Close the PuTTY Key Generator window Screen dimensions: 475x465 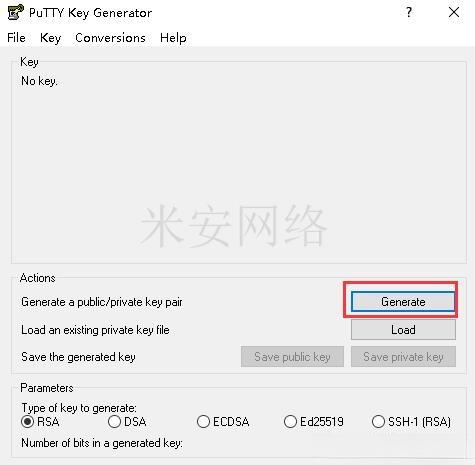(454, 13)
